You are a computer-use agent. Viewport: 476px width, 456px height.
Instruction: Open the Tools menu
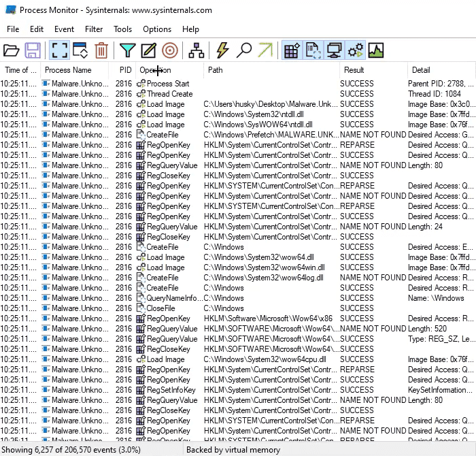click(x=122, y=29)
